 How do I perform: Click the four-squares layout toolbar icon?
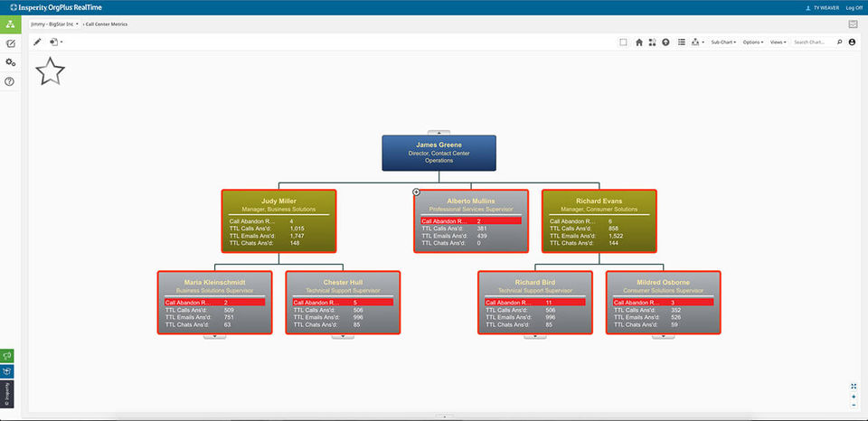[x=652, y=42]
